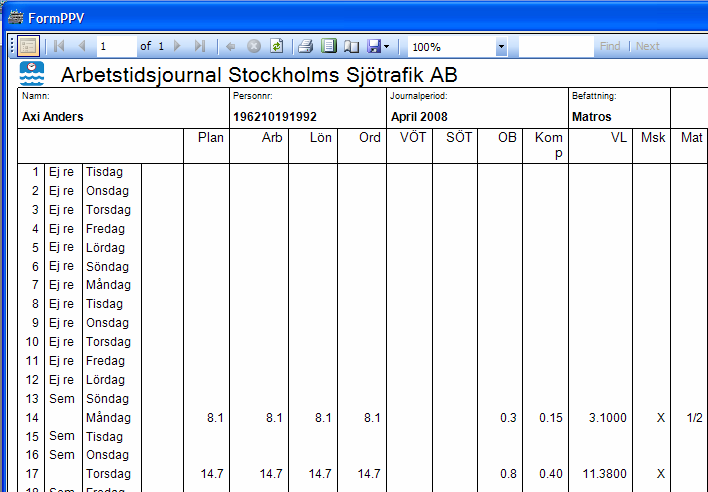
Task: Click the Next search link
Action: pyautogui.click(x=647, y=46)
